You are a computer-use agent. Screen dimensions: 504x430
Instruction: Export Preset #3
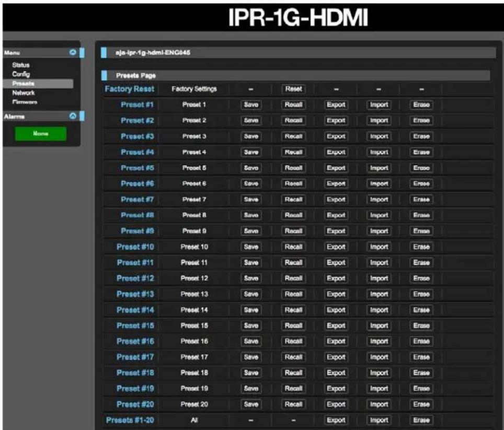(x=336, y=136)
